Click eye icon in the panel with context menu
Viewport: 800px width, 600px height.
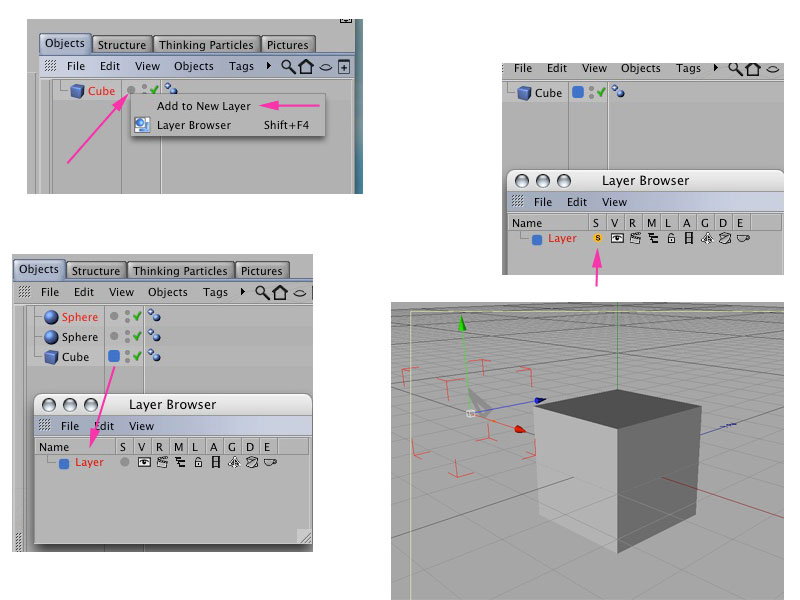coord(326,67)
